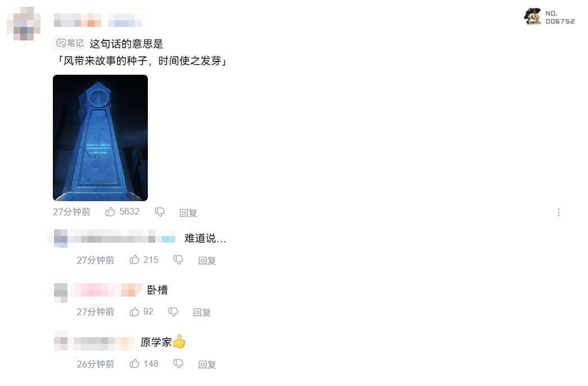Open the blue monument image thumbnail

tap(100, 138)
